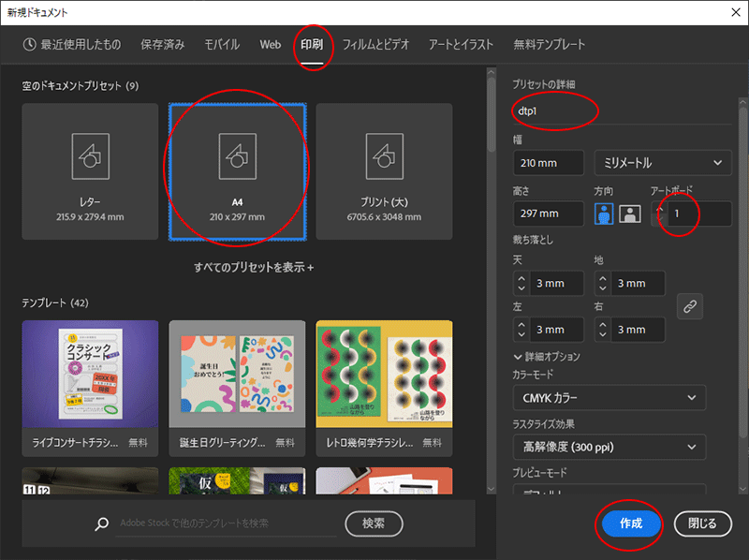Click the top bleed 天 stepper
The image size is (749, 560).
521,283
